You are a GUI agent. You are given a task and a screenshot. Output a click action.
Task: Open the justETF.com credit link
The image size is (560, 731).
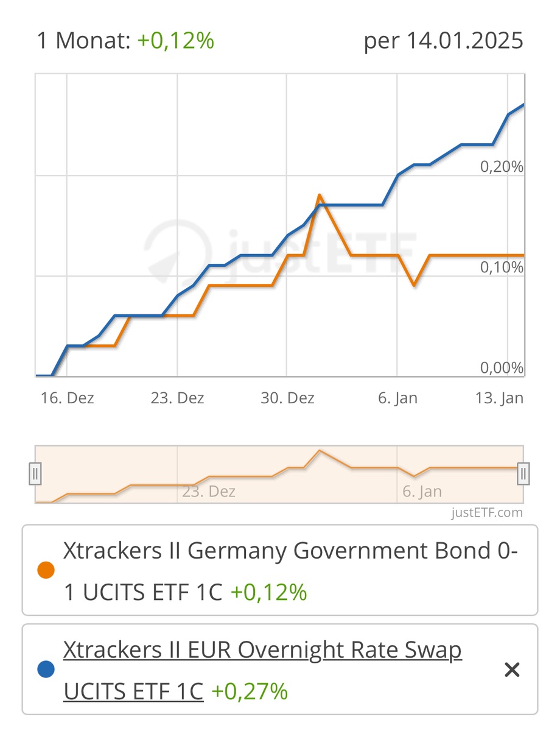click(x=487, y=512)
